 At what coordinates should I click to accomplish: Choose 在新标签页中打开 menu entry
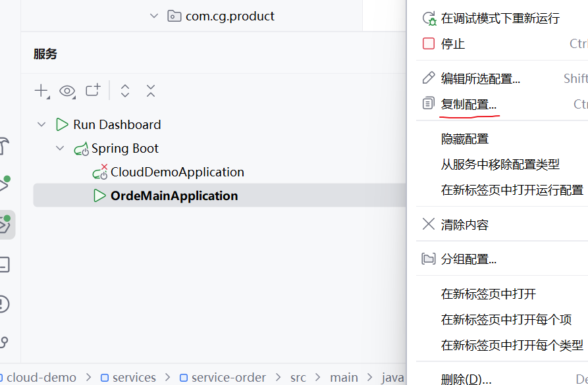click(x=489, y=294)
